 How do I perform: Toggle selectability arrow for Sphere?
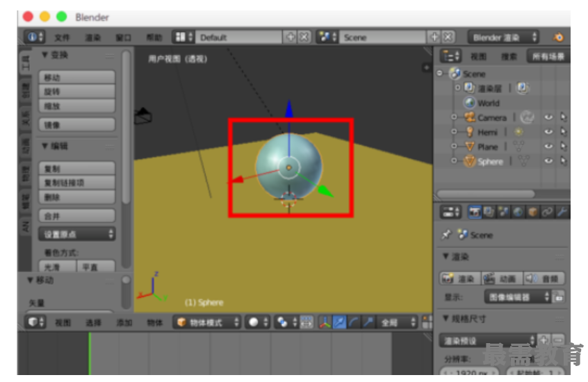pyautogui.click(x=563, y=161)
